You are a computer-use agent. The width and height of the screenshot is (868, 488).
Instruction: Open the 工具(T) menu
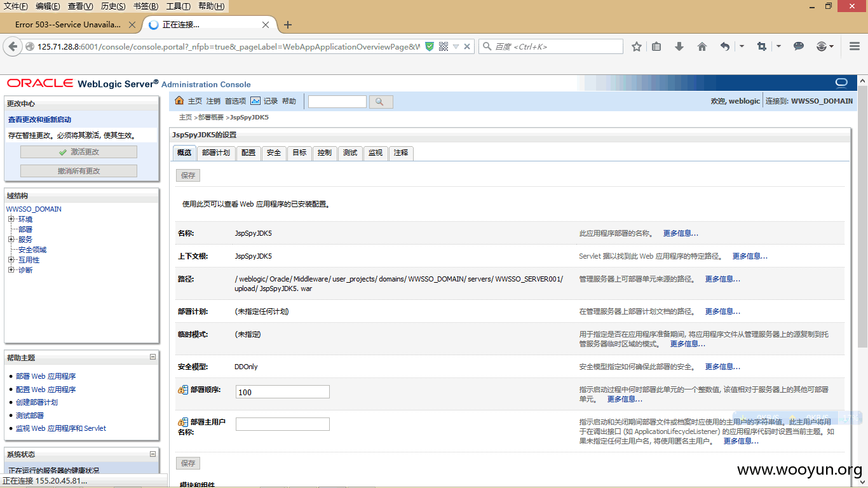click(178, 6)
